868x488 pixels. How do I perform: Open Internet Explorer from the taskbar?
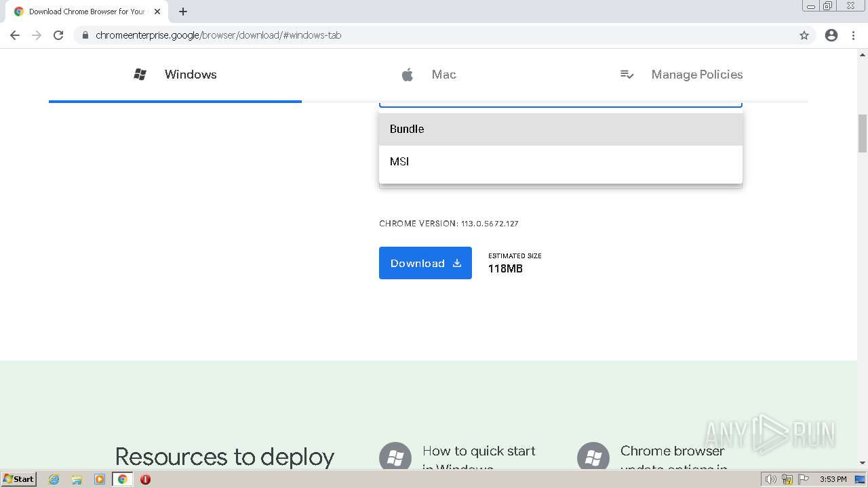coord(54,479)
